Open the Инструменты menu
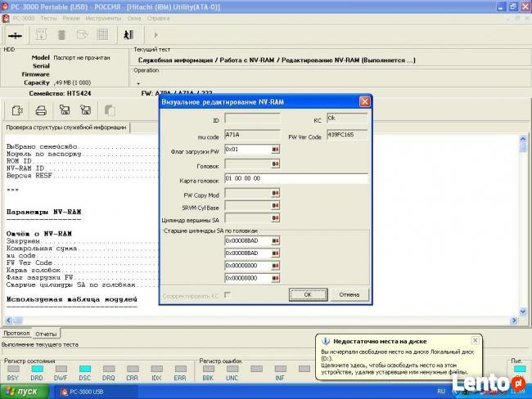Image resolution: width=532 pixels, height=399 pixels. tap(102, 16)
